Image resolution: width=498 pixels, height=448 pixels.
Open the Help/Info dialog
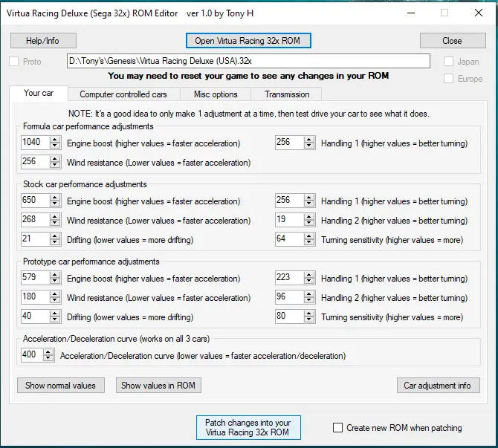click(x=43, y=41)
